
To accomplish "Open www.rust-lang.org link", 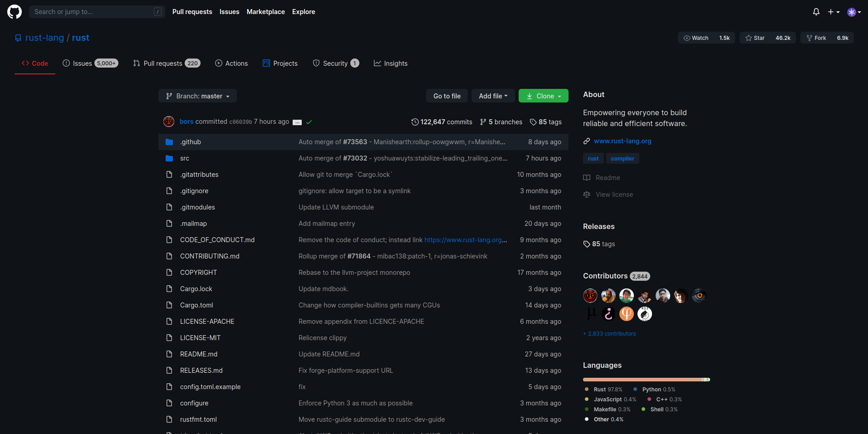I will (x=623, y=141).
